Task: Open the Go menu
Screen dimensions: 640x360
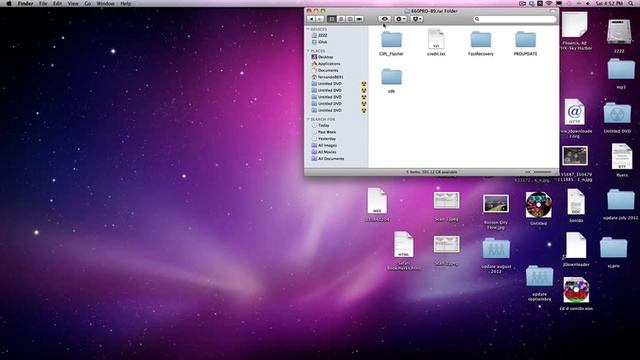Action: tap(87, 3)
